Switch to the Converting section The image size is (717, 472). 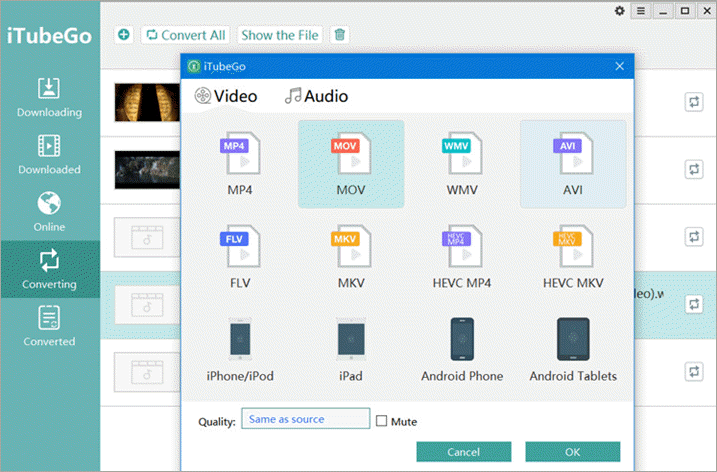click(49, 269)
